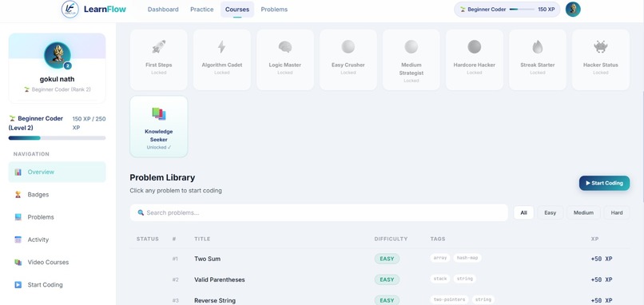
Task: Click the Algorithm Cadet lightning badge icon
Action: [222, 47]
